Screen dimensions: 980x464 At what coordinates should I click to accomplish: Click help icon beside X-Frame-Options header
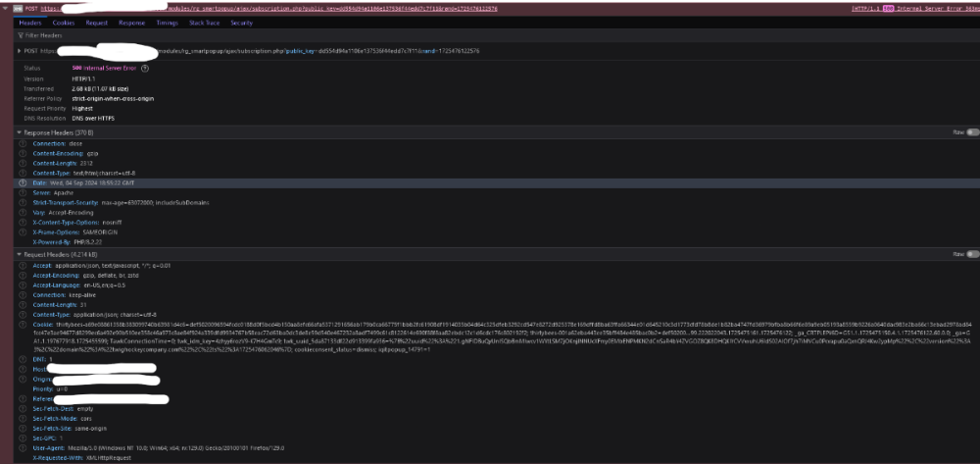pyautogui.click(x=24, y=232)
